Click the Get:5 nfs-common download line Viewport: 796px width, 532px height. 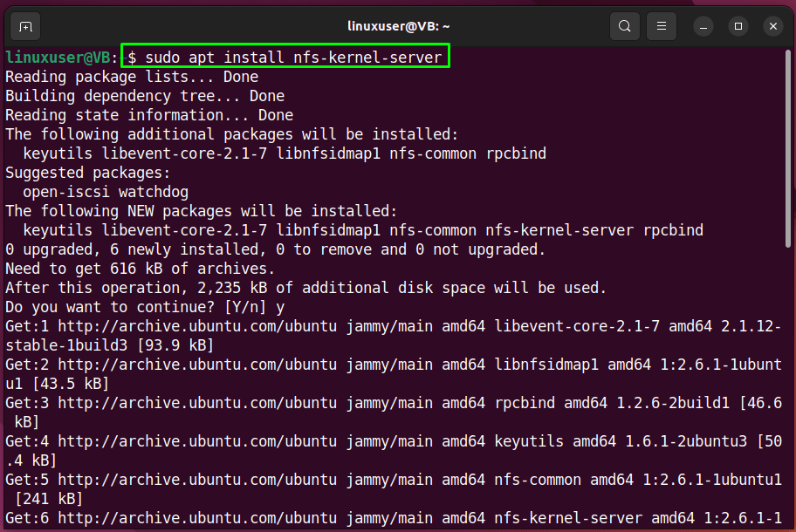tap(394, 480)
